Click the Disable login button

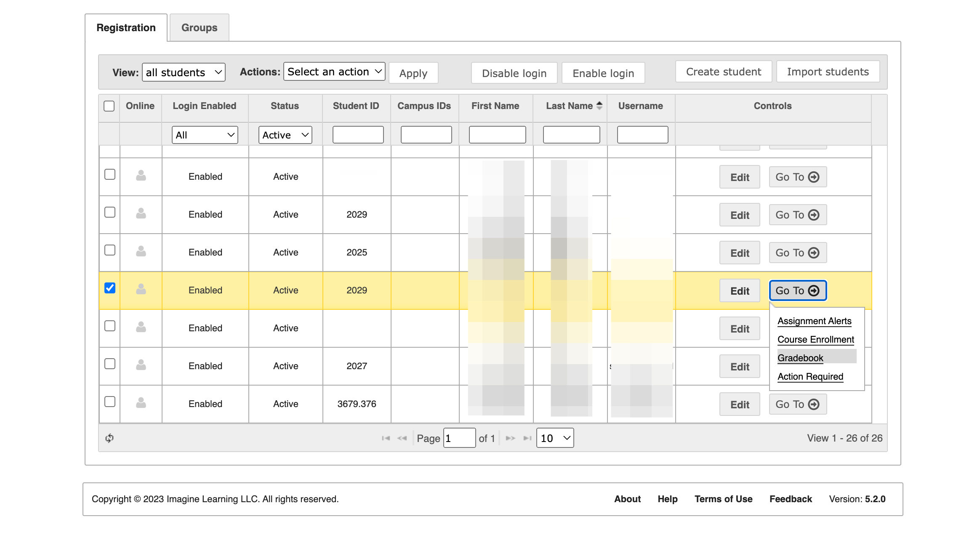point(514,73)
